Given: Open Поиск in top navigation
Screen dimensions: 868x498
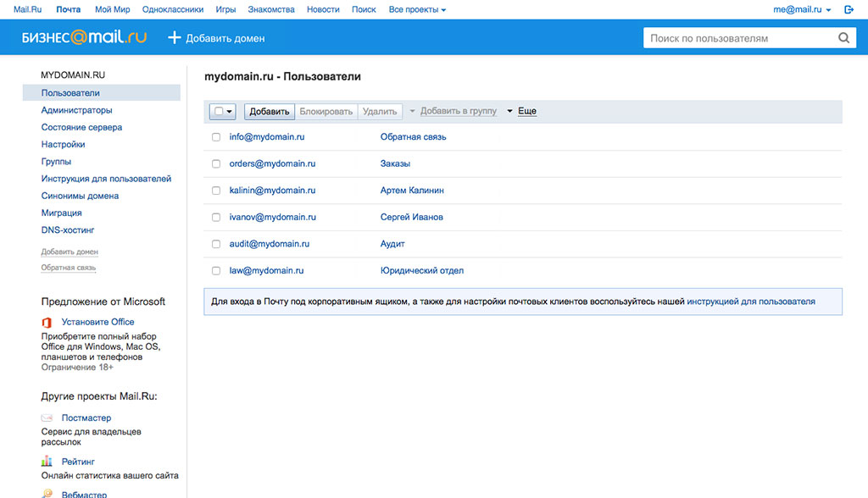Looking at the screenshot, I should pos(364,9).
